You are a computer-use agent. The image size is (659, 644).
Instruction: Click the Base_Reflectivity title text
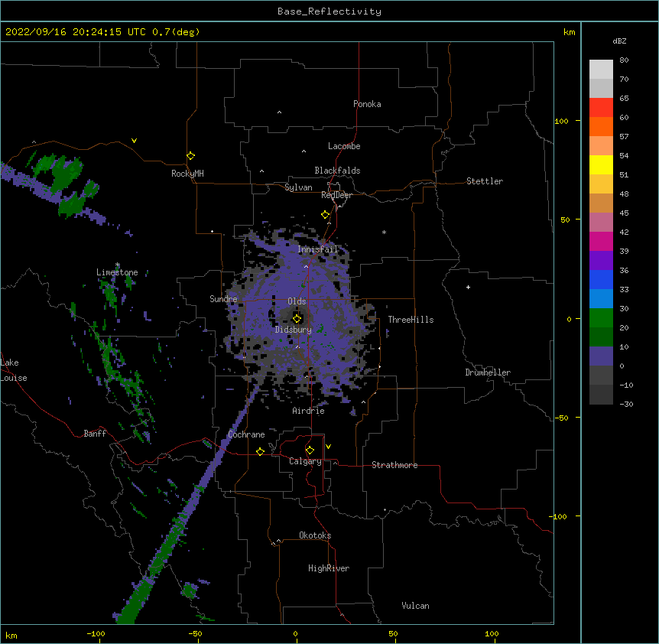coord(329,11)
